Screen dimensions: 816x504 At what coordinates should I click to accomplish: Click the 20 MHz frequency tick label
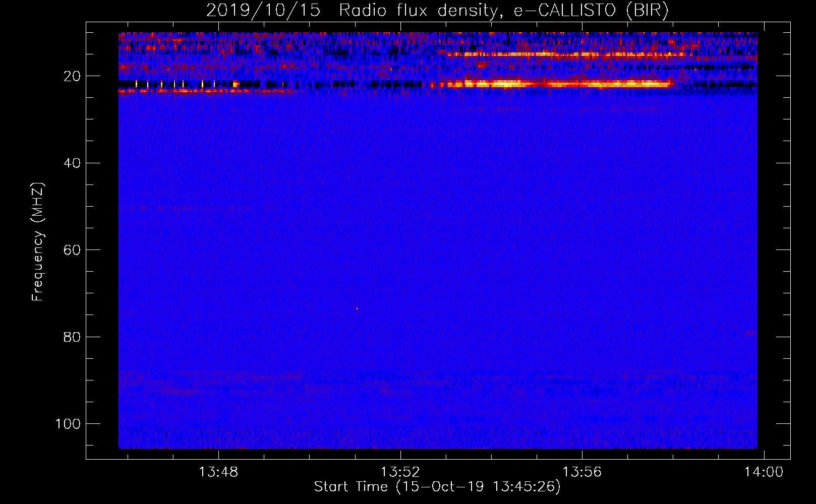(x=72, y=76)
